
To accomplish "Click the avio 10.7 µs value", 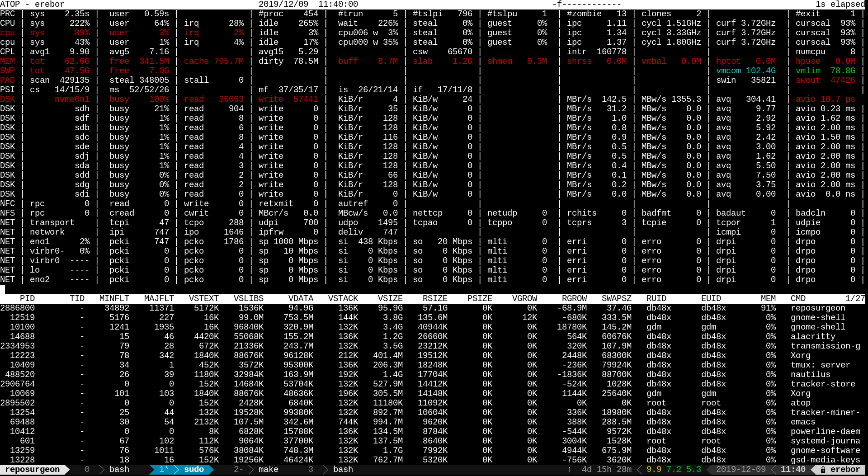I will tap(826, 99).
